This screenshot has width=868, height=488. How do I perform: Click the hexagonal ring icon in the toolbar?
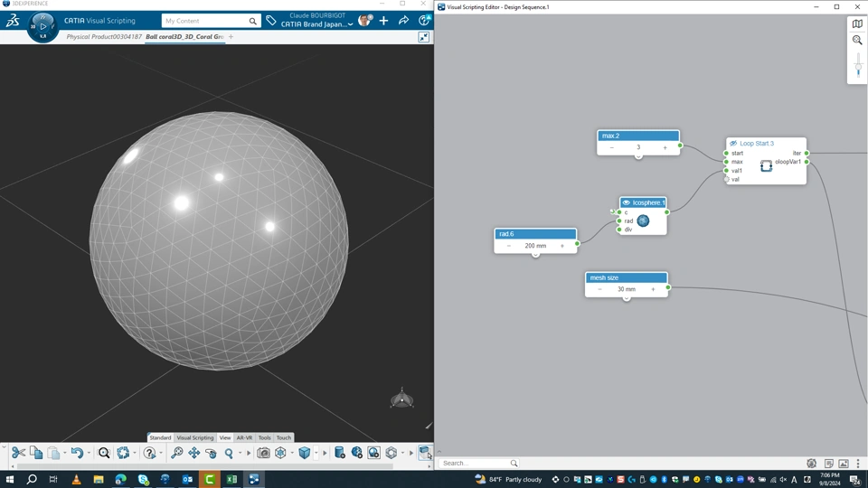[x=392, y=453]
